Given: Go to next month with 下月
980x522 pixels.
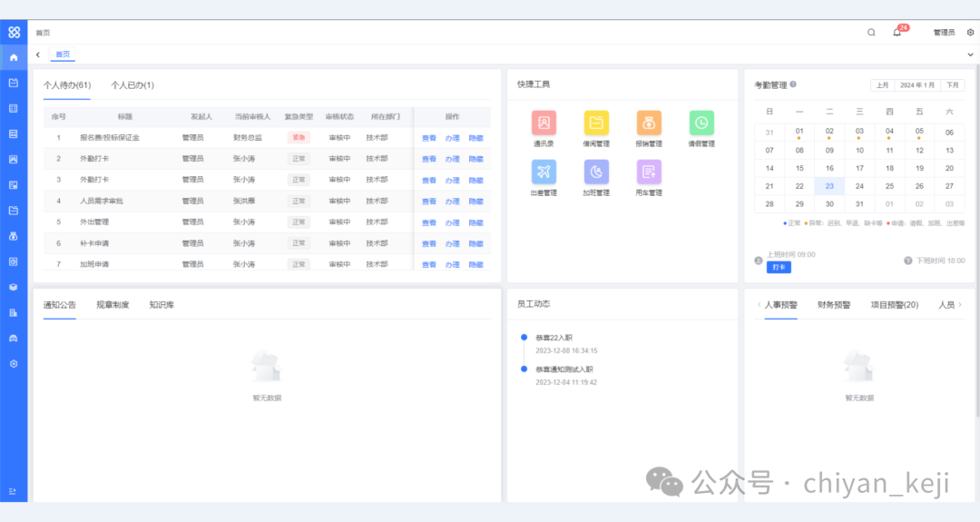Looking at the screenshot, I should click(952, 85).
